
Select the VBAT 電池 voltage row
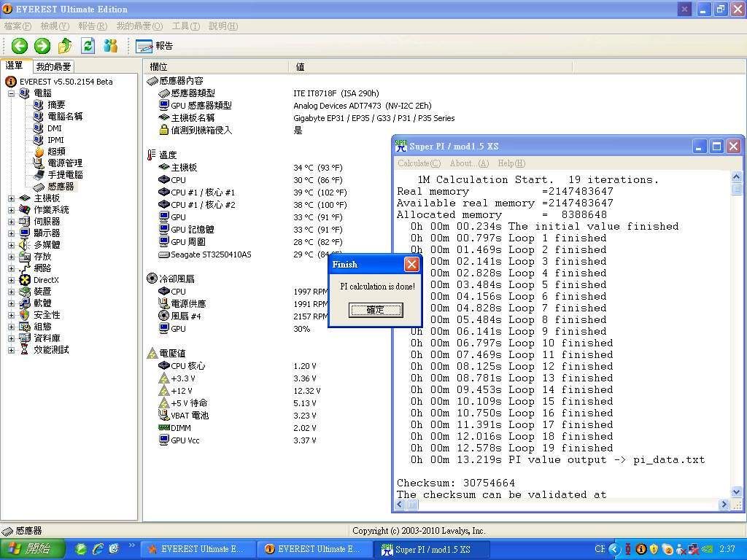point(190,415)
